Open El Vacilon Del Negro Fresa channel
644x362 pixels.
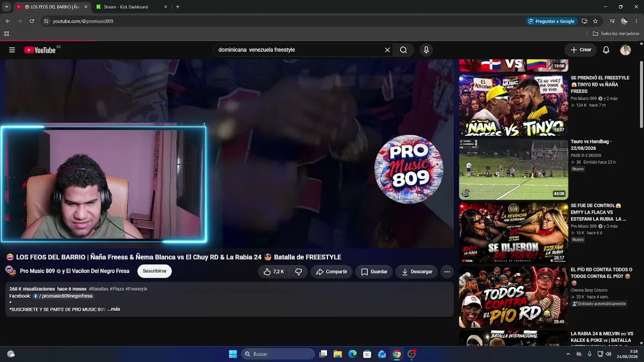click(x=98, y=271)
